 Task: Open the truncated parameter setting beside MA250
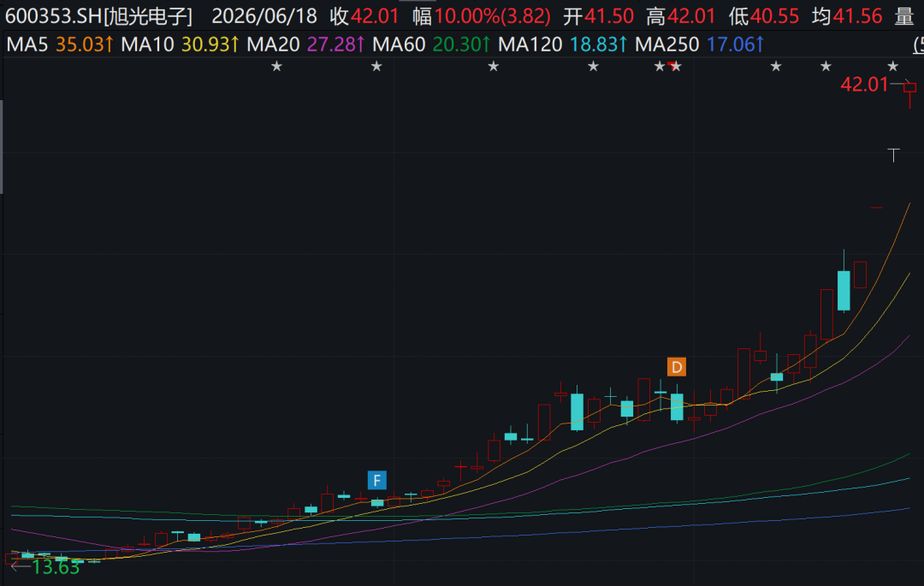(x=918, y=44)
